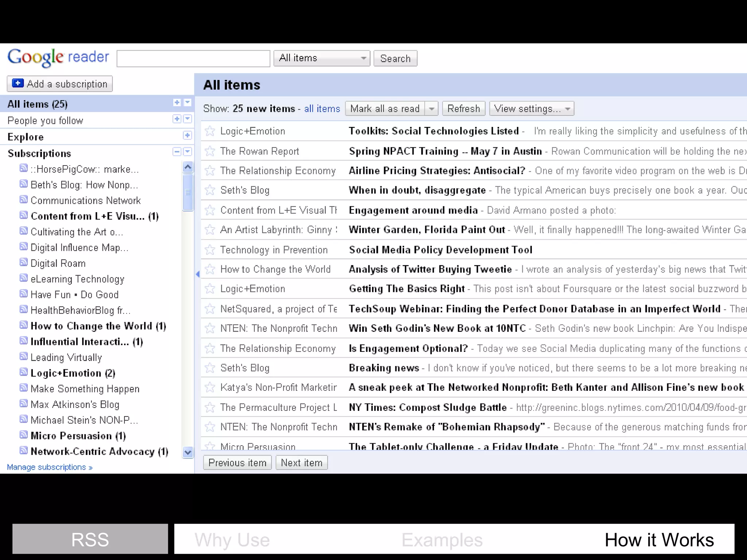Star the Engagement around media item
The image size is (747, 560).
[x=210, y=210]
